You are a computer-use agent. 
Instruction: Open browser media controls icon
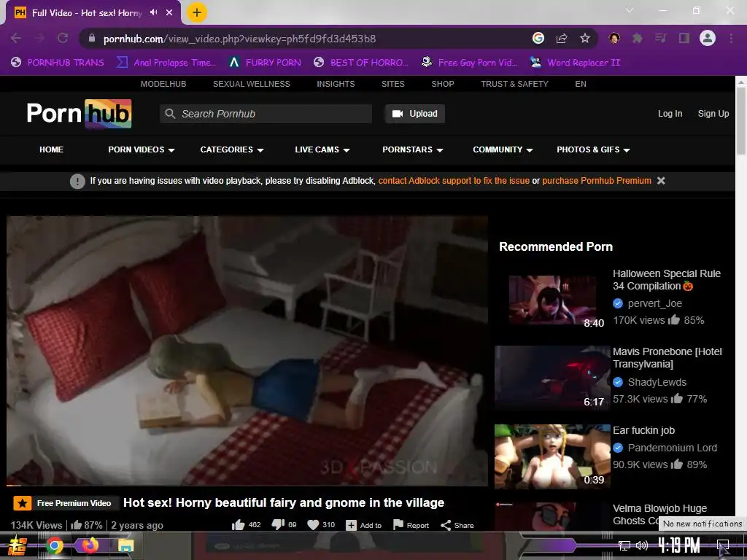[661, 38]
